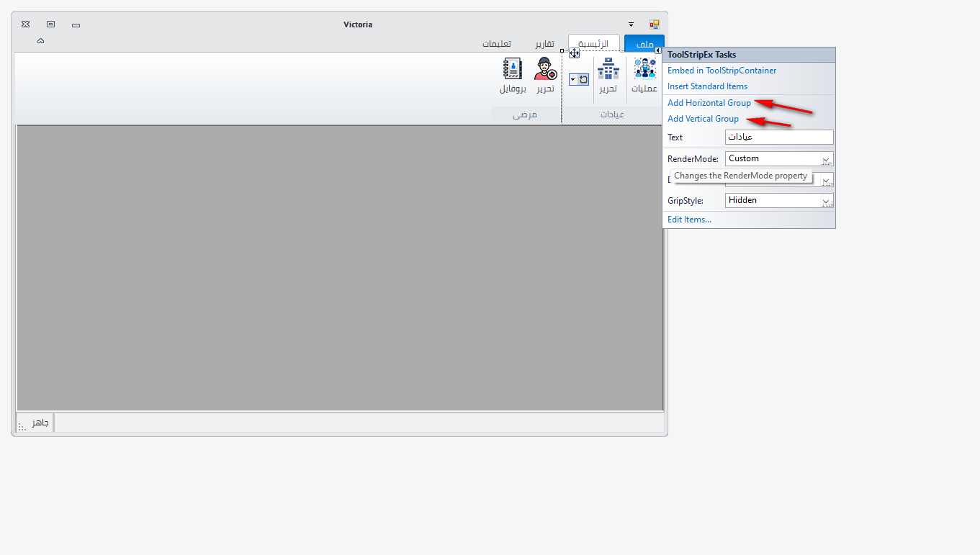Expand the GripStyle combo box

pos(827,201)
